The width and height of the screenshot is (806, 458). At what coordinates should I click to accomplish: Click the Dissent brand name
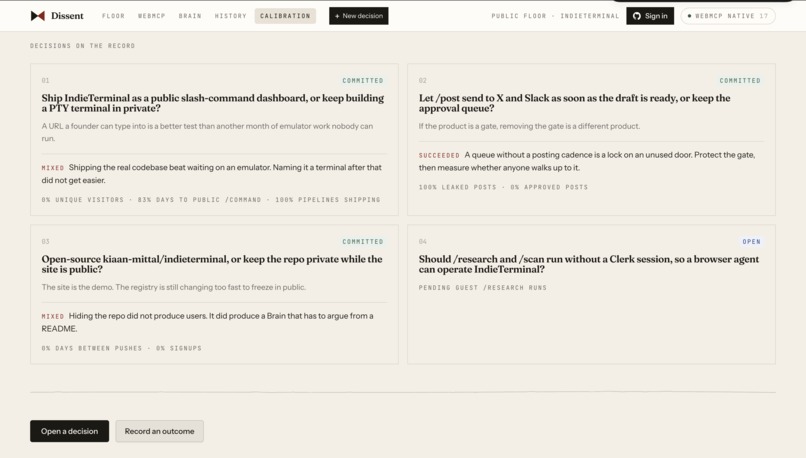(67, 16)
